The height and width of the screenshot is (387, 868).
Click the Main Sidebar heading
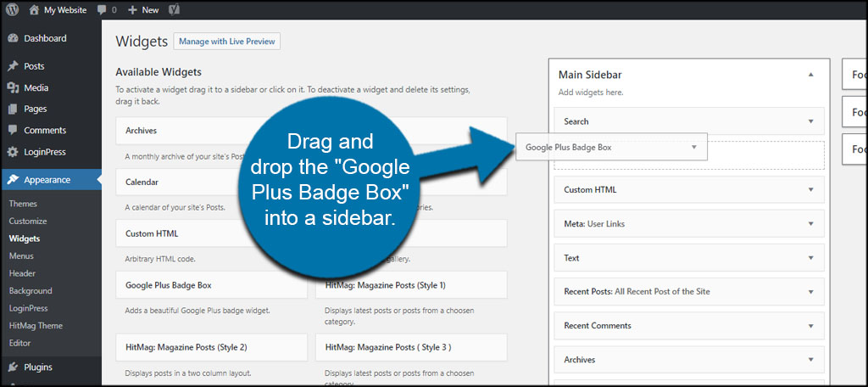590,75
